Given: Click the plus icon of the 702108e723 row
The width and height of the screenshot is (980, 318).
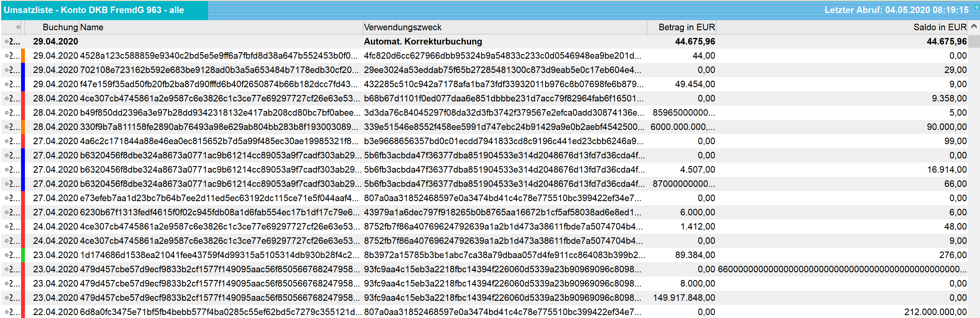Looking at the screenshot, I should pyautogui.click(x=7, y=70).
